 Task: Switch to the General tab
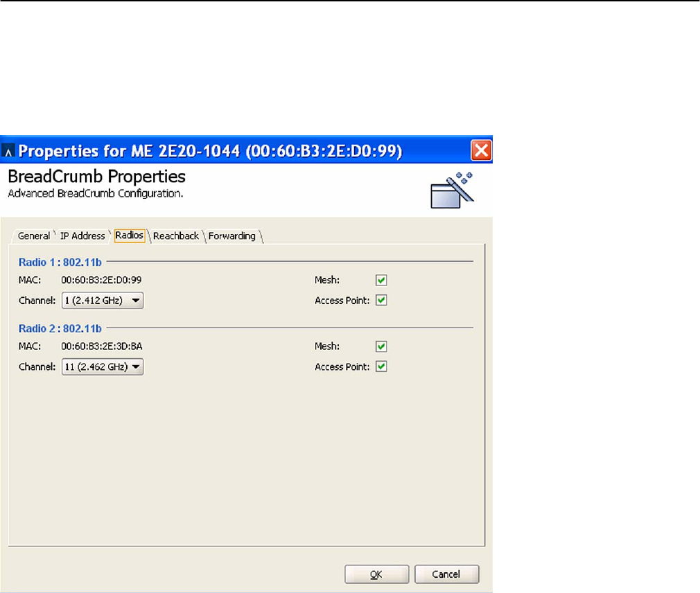33,236
